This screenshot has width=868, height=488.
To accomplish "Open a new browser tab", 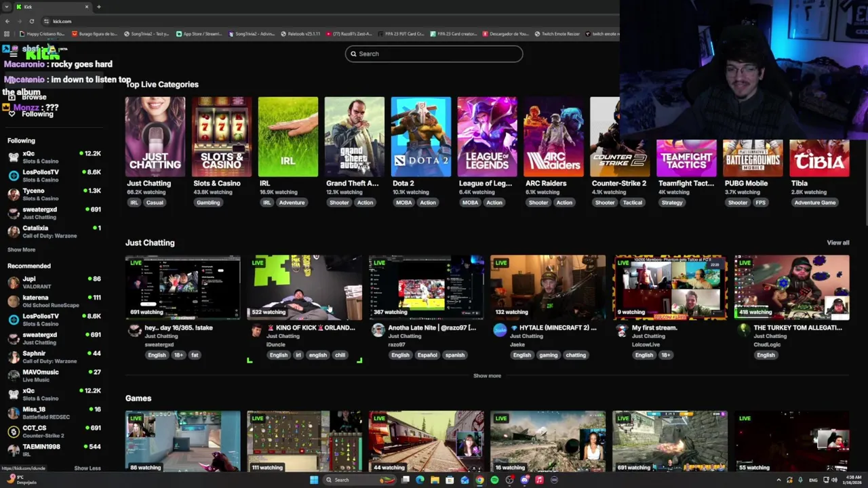I will point(99,7).
